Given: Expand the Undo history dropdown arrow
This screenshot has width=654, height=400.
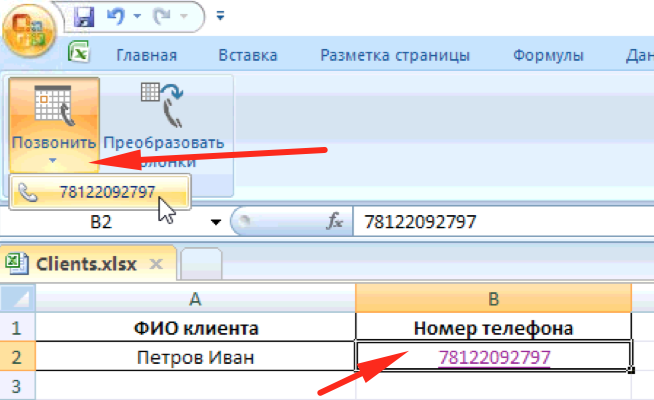Looking at the screenshot, I should pyautogui.click(x=137, y=17).
